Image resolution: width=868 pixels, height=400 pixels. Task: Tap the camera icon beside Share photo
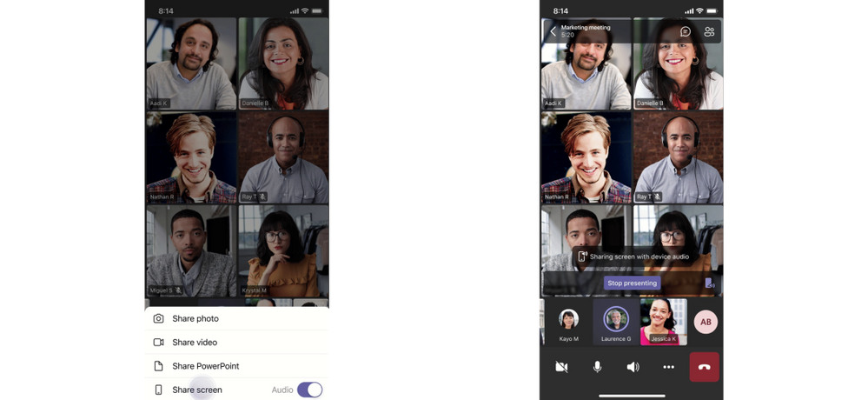(158, 319)
